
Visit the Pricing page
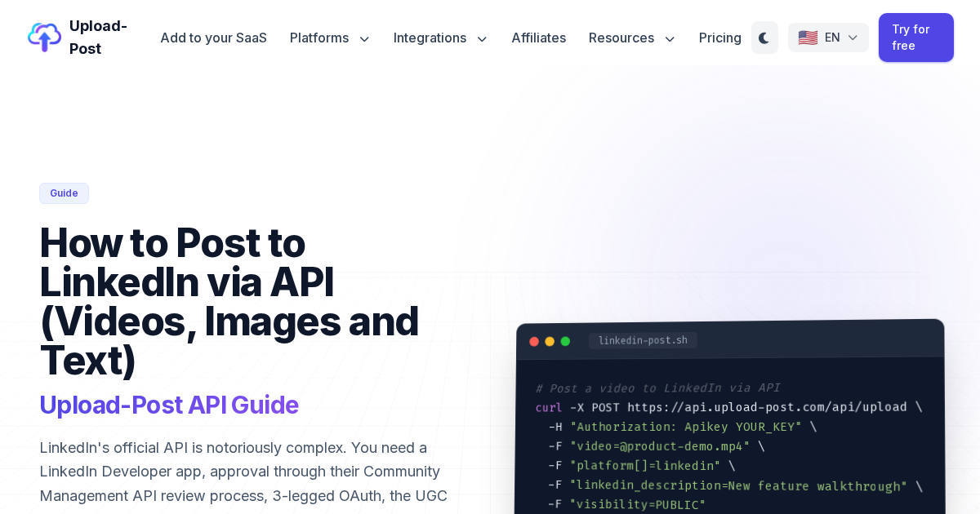(x=720, y=38)
